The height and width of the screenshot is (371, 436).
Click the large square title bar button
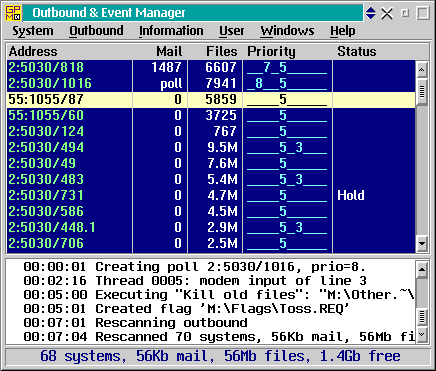click(x=423, y=13)
